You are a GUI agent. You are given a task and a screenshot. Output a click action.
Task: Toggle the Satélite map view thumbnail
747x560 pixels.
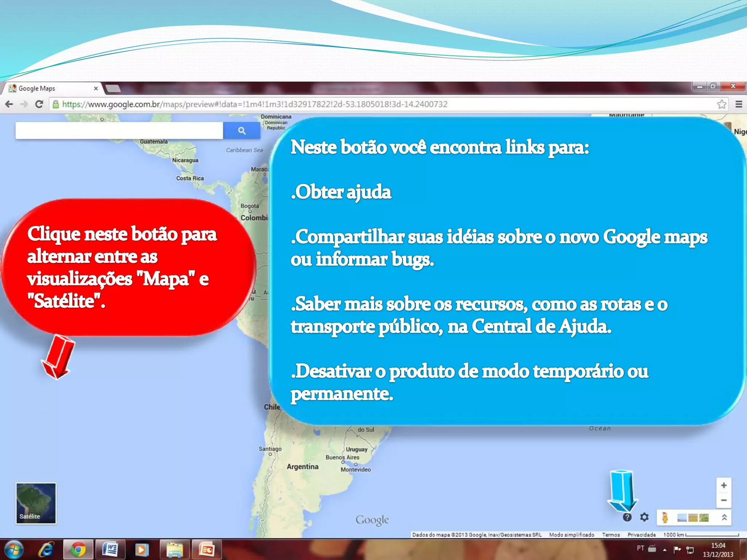(36, 503)
